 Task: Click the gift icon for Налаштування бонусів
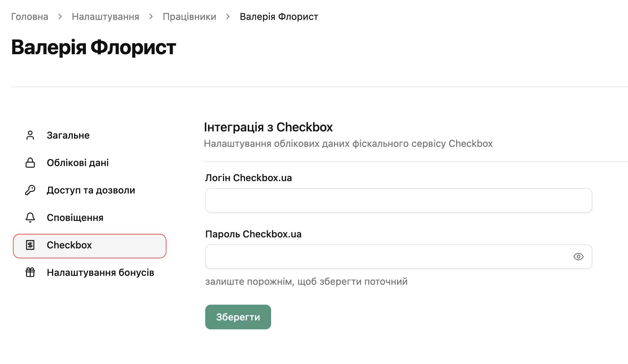(30, 272)
